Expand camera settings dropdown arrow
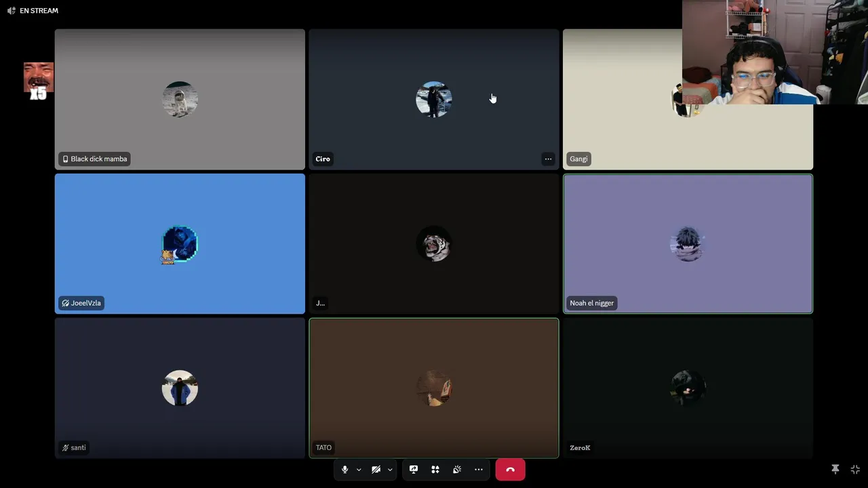 pos(390,470)
